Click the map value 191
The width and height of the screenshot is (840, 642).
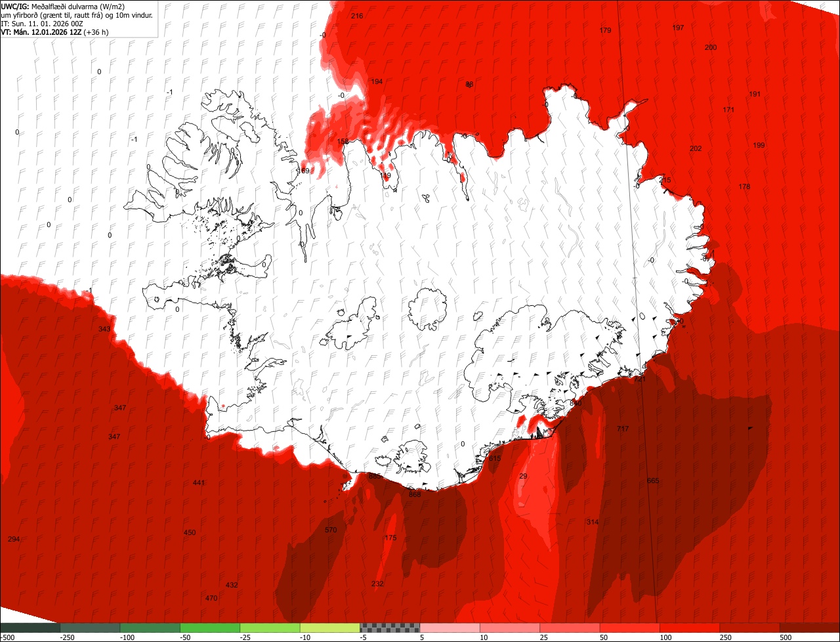(x=755, y=94)
